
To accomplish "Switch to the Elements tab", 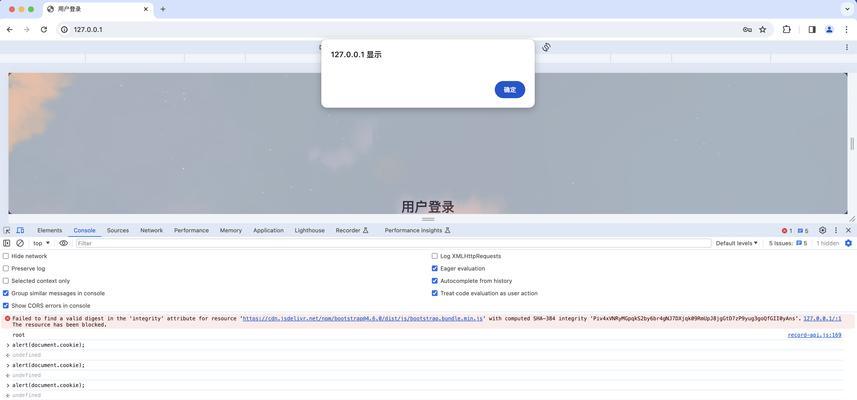I will tap(50, 231).
